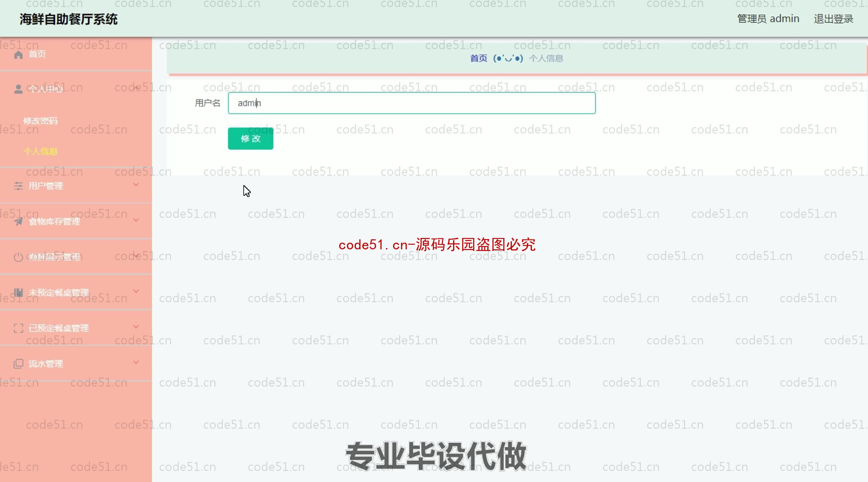
Task: Click the 未预定餐桌管理 table management icon
Action: click(x=18, y=292)
